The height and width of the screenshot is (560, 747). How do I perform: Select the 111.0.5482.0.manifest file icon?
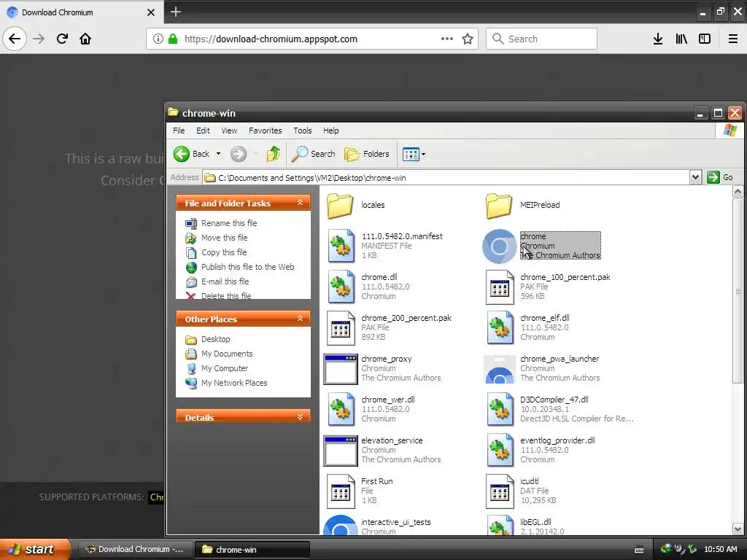click(341, 246)
